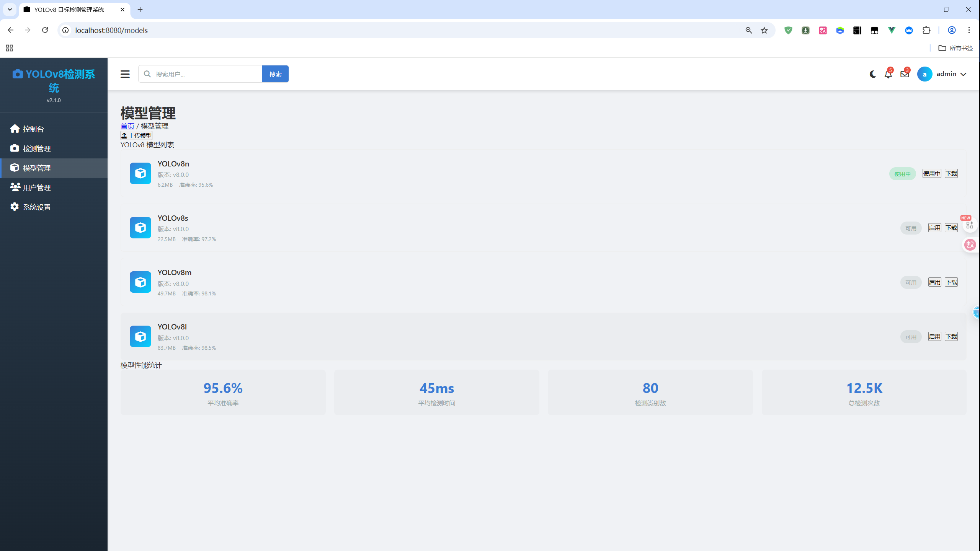
Task: Click the admin avatar circle
Action: tap(924, 74)
